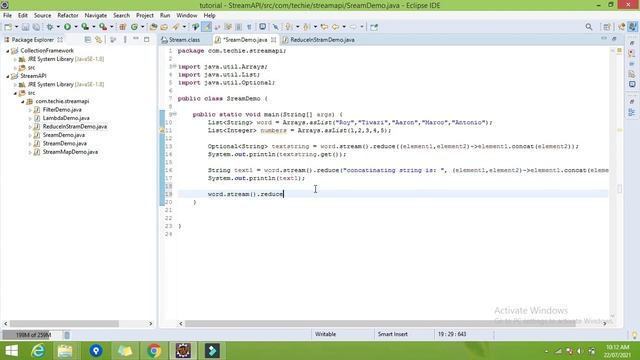Click the New Java Class icon
This screenshot has height=360, width=640.
(x=134, y=27)
